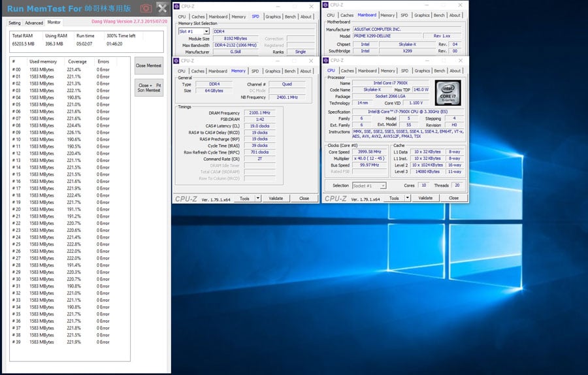Click the Multiplier value x 40.0 (12 - 45)
Screen dimensions: 588x375
point(369,158)
